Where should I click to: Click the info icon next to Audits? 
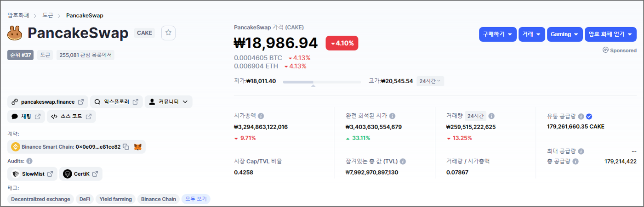click(29, 161)
